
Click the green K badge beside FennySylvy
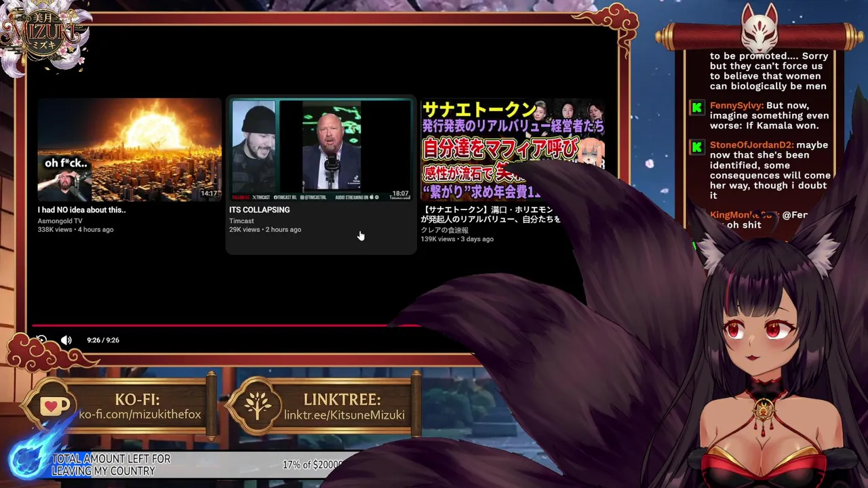point(696,107)
